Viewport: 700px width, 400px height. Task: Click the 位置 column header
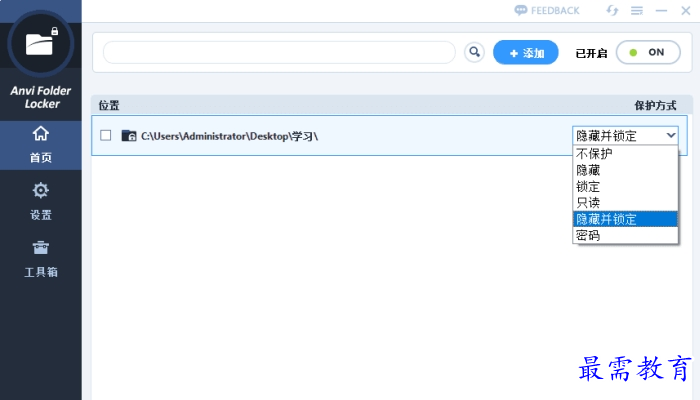pyautogui.click(x=109, y=105)
